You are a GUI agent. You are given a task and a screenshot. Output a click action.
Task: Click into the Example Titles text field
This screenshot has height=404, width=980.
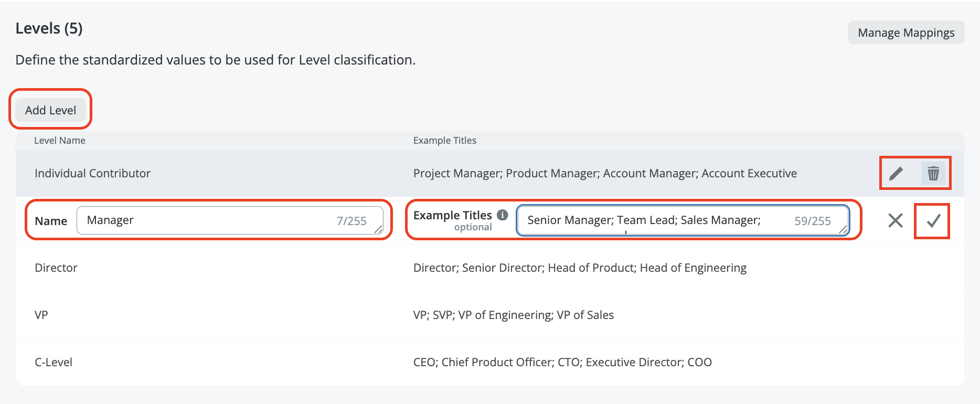pos(656,220)
